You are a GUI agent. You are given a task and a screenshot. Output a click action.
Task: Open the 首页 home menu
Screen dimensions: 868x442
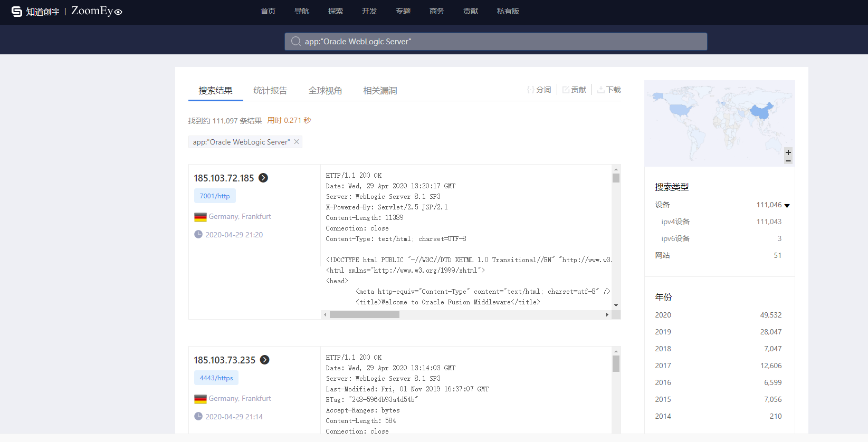click(x=268, y=11)
